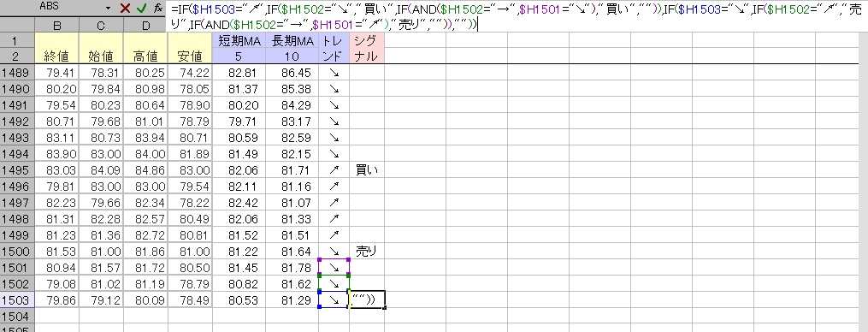Select column D header
Screen dimensions: 868x332
145,25
